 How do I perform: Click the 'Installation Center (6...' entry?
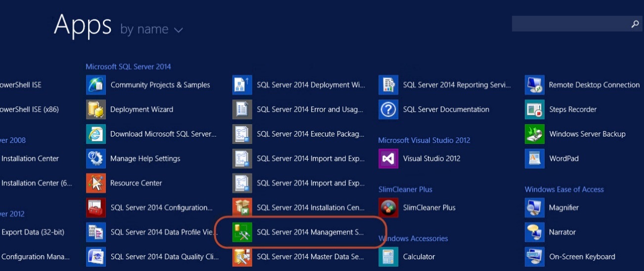[x=36, y=183]
